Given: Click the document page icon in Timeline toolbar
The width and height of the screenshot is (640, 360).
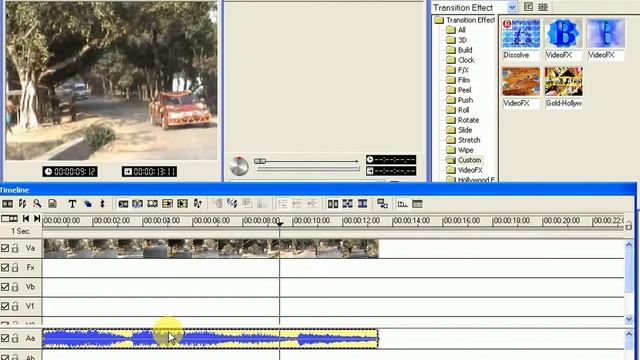Looking at the screenshot, I should coord(52,203).
